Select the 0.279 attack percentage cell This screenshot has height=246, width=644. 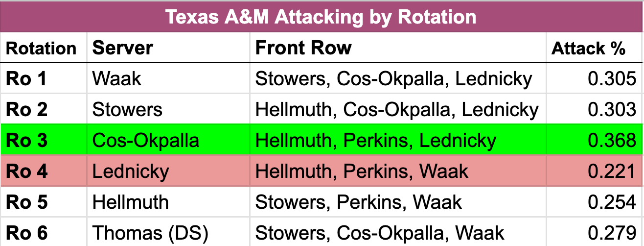tap(613, 232)
